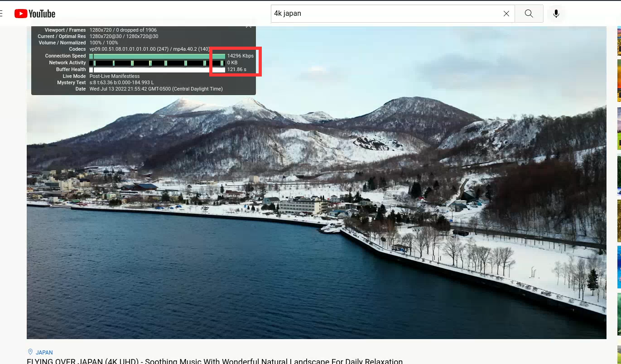Select the "s:8 t:63.36 b:0.000-184.993 L" value
The height and width of the screenshot is (364, 621).
tap(122, 82)
